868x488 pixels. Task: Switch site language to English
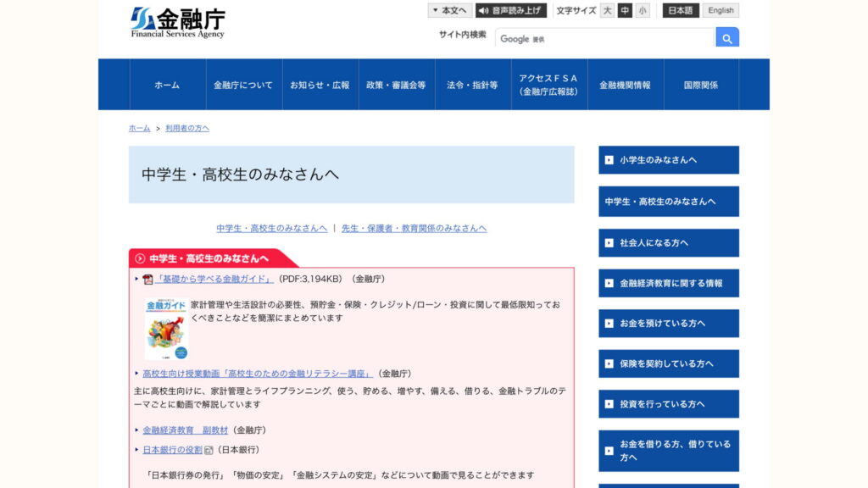pyautogui.click(x=721, y=11)
